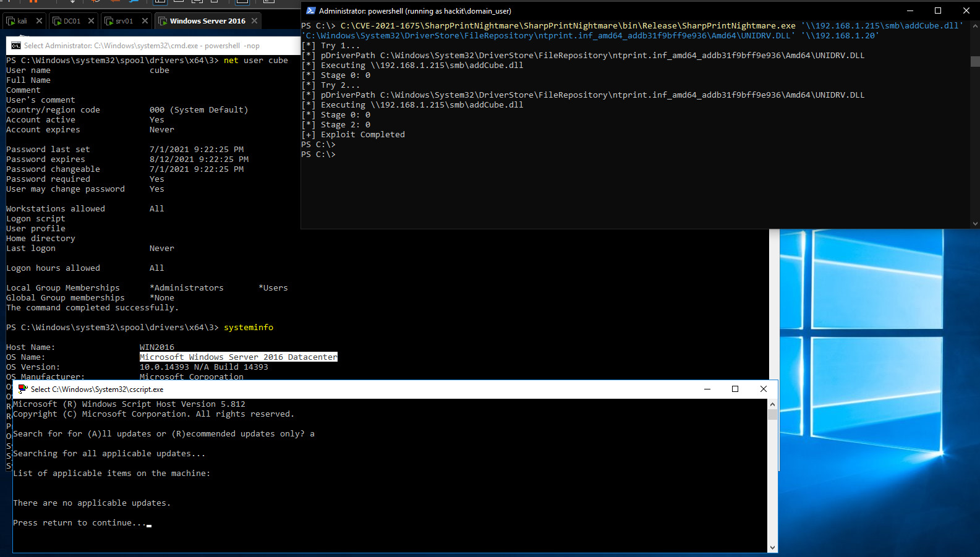Close the Administrator powershell window

click(x=966, y=11)
